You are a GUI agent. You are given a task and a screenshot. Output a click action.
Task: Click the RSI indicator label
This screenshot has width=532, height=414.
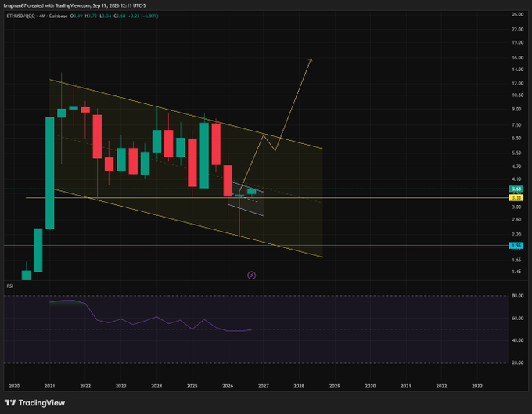click(x=10, y=286)
